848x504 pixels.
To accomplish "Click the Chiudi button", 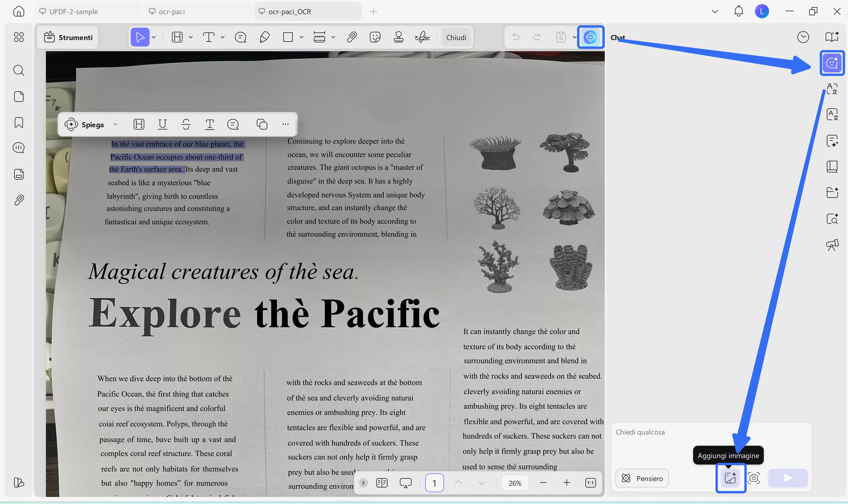I will (456, 37).
